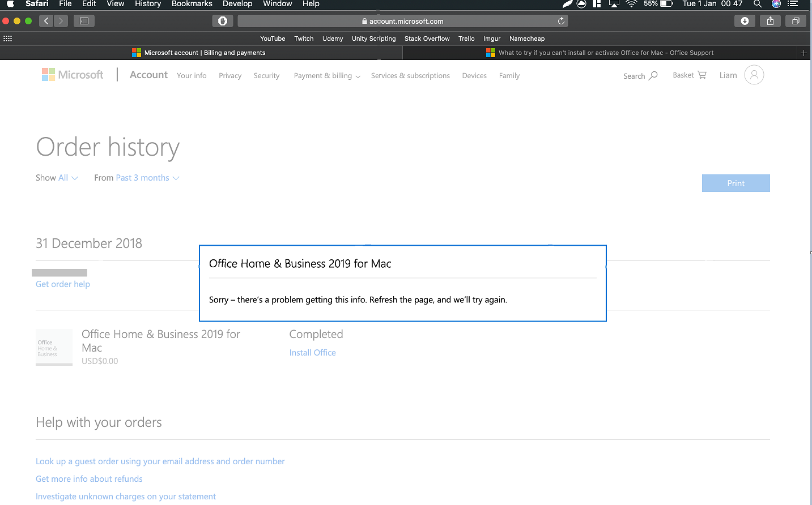Image resolution: width=812 pixels, height=505 pixels.
Task: Open the Liam profile avatar icon
Action: pyautogui.click(x=754, y=75)
